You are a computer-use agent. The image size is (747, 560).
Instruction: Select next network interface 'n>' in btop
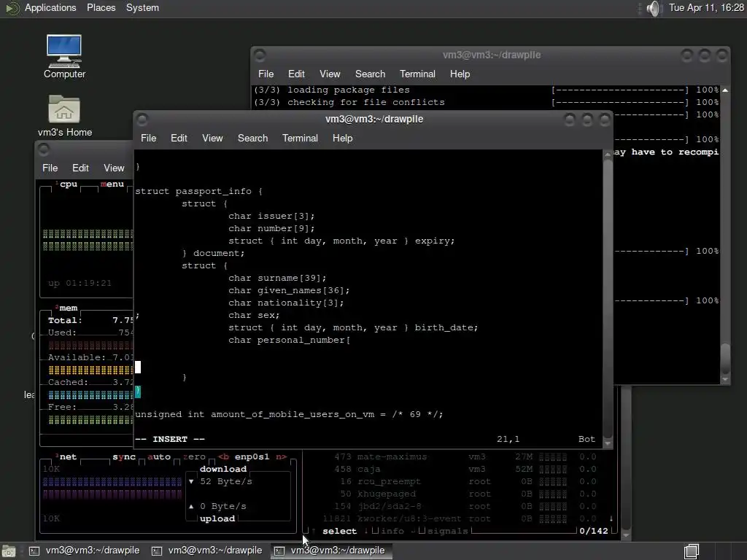click(281, 456)
